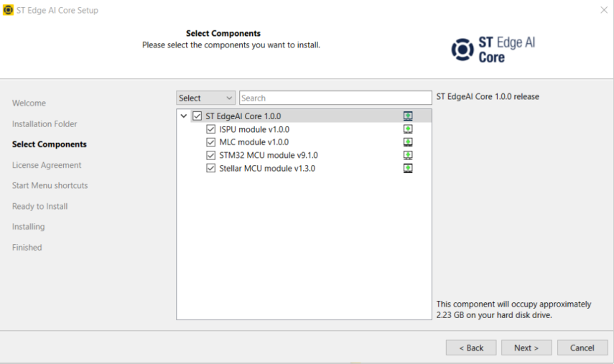Cancel the setup

(582, 347)
